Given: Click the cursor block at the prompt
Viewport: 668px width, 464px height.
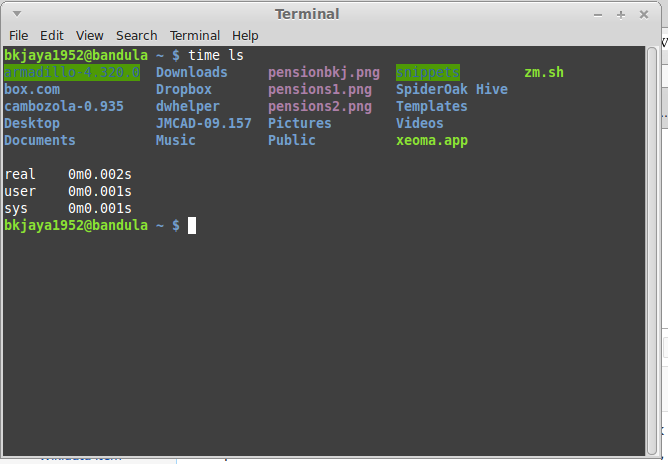Looking at the screenshot, I should (x=192, y=225).
